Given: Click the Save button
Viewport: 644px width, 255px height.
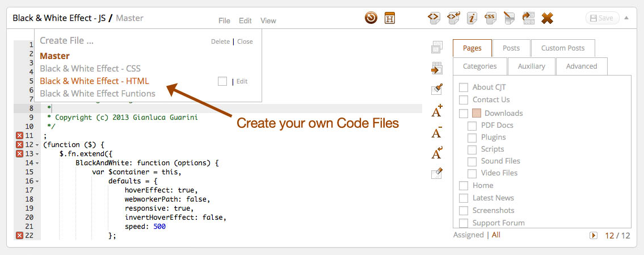Looking at the screenshot, I should [601, 18].
